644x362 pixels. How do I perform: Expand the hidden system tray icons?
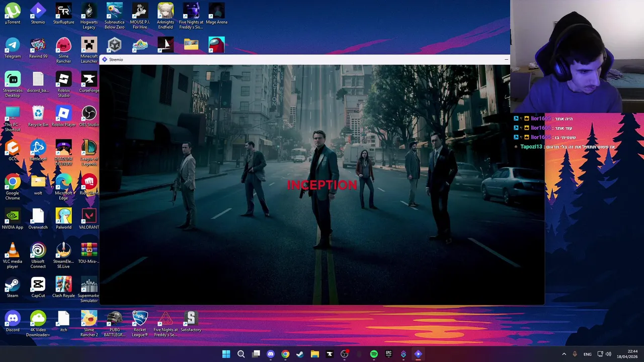[x=564, y=354]
